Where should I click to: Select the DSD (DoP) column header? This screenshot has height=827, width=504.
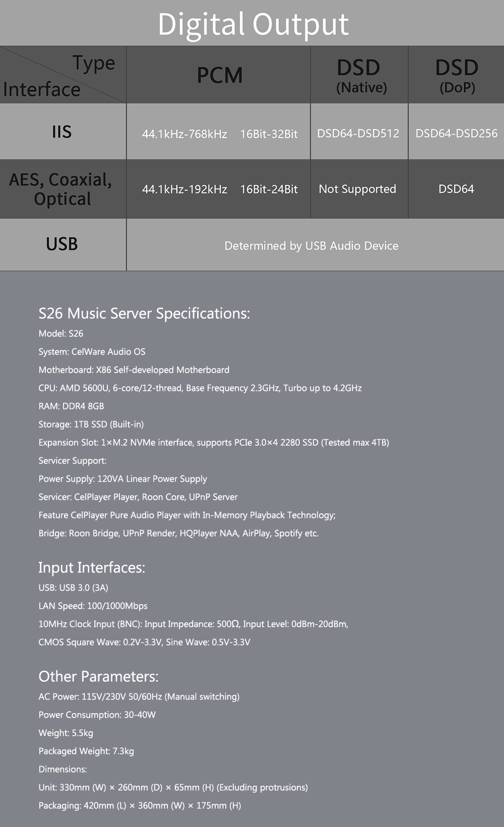point(457,76)
